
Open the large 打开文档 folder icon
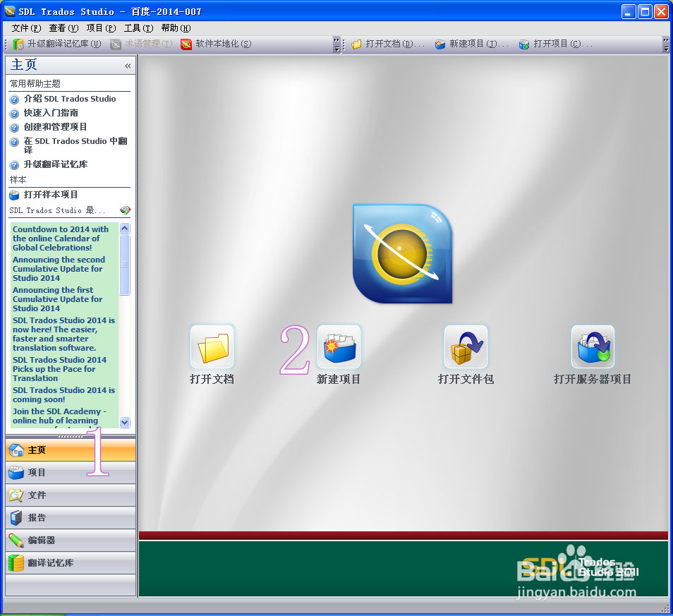(x=212, y=347)
